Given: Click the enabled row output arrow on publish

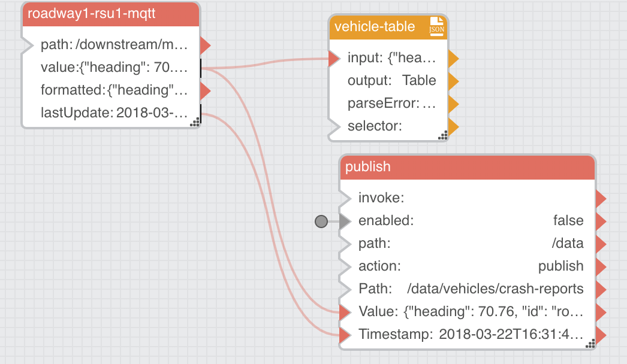Looking at the screenshot, I should [601, 221].
